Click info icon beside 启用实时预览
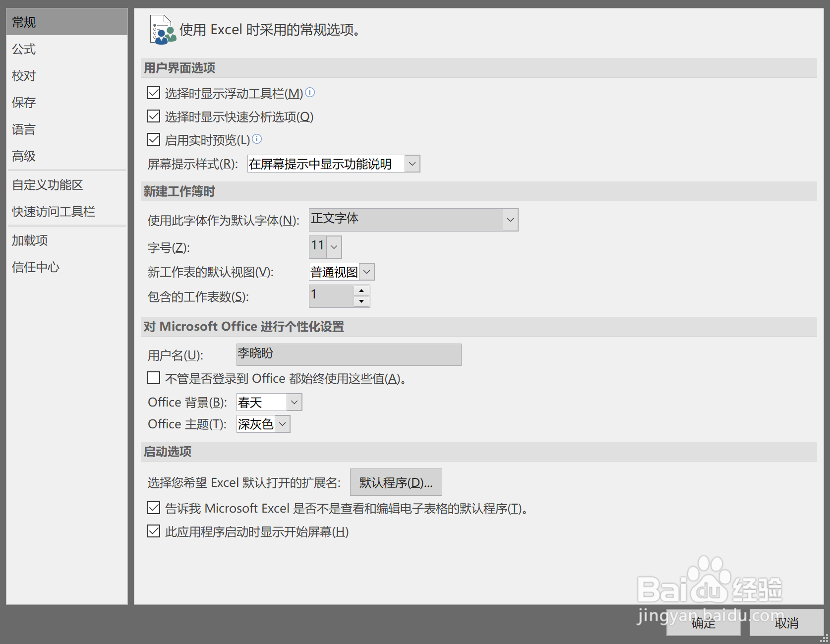830x644 pixels. coord(257,139)
